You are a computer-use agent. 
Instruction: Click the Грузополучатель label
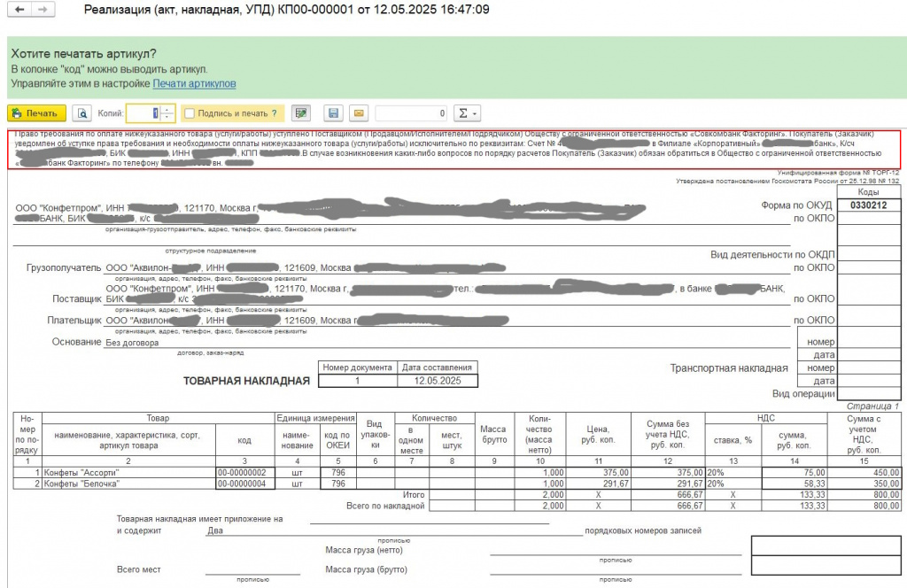64,267
